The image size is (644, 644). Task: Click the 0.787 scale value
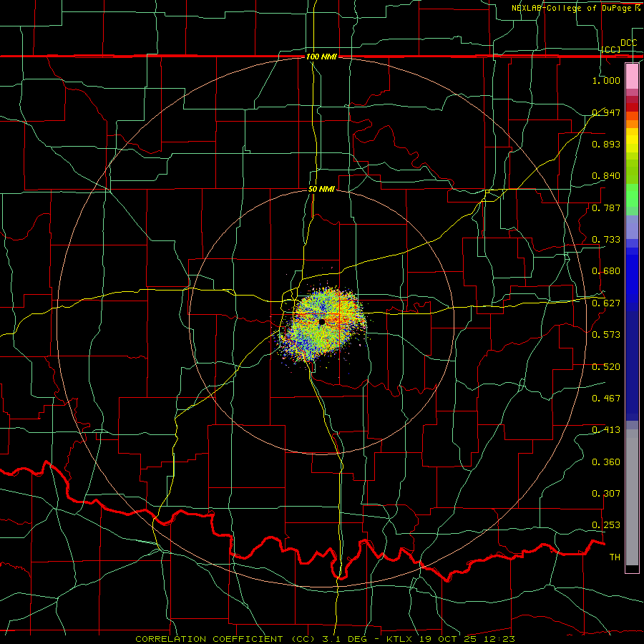(606, 208)
